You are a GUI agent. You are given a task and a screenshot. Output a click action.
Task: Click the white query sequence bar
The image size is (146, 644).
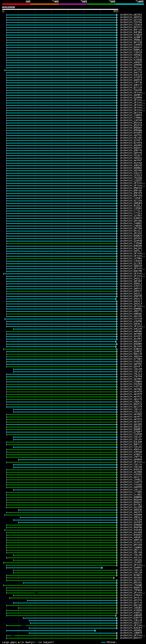pos(60,10)
